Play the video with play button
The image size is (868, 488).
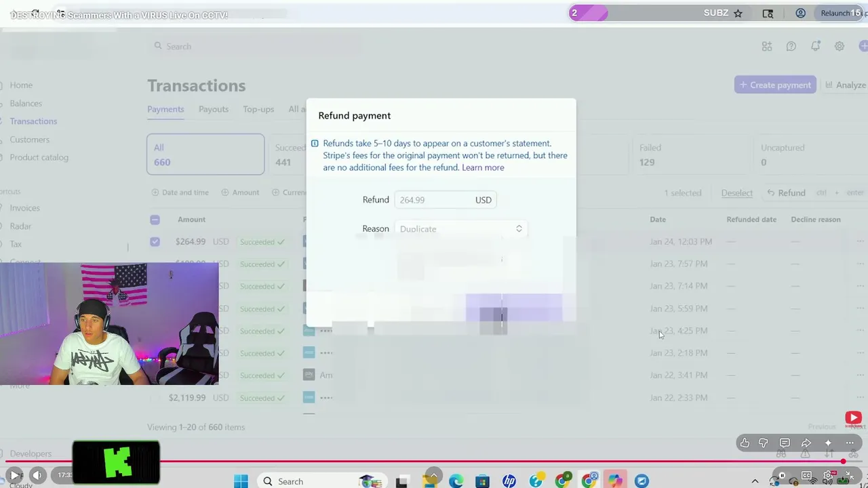14,476
